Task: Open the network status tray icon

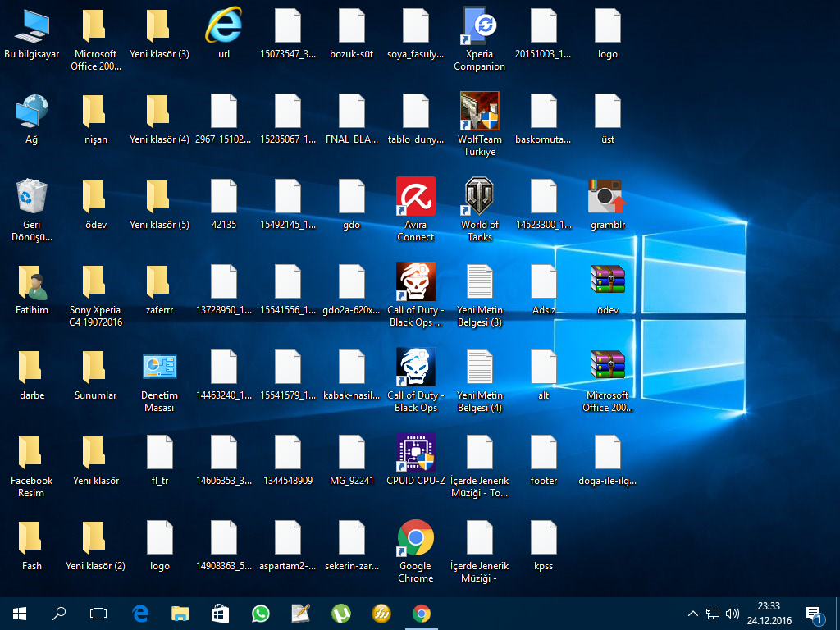Action: point(713,614)
